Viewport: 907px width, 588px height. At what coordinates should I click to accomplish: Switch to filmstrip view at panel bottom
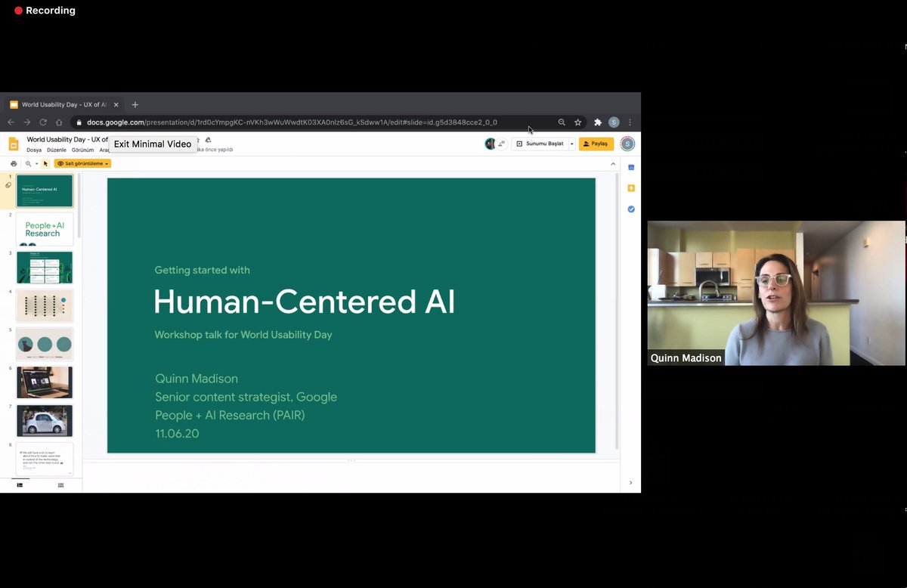pyautogui.click(x=20, y=485)
